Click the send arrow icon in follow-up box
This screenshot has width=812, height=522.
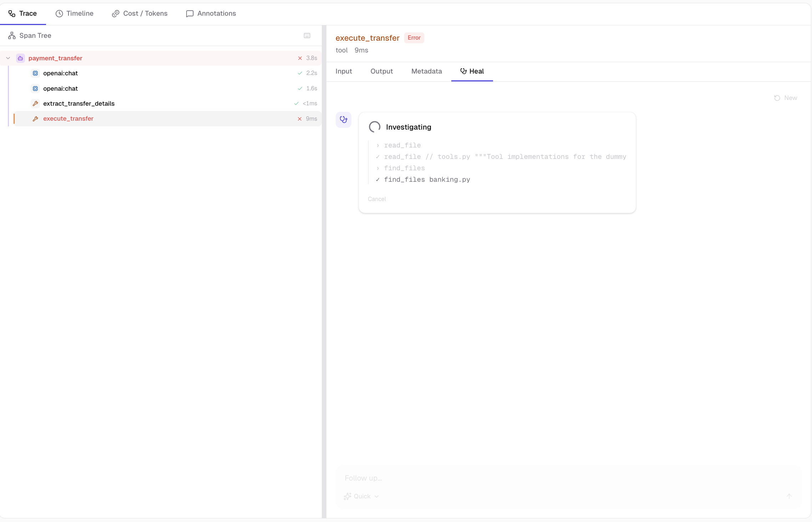(789, 496)
